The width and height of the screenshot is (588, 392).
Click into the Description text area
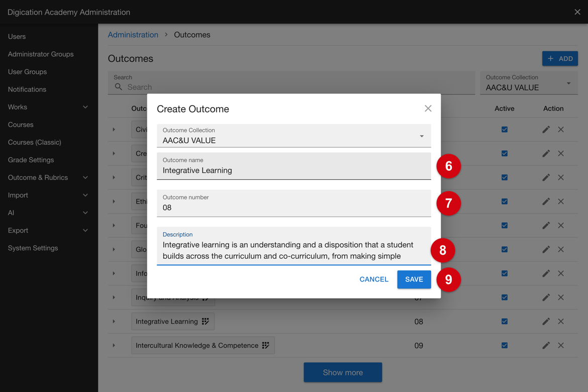293,246
